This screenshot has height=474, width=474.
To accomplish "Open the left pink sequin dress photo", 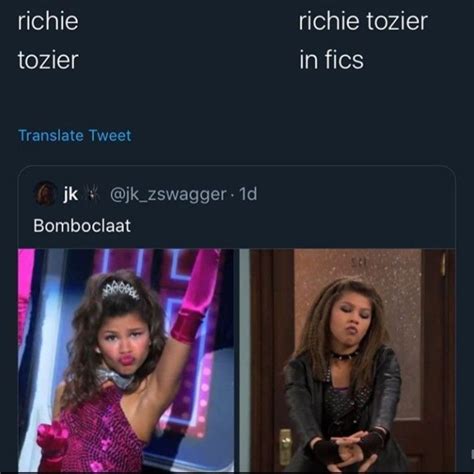I will click(126, 360).
